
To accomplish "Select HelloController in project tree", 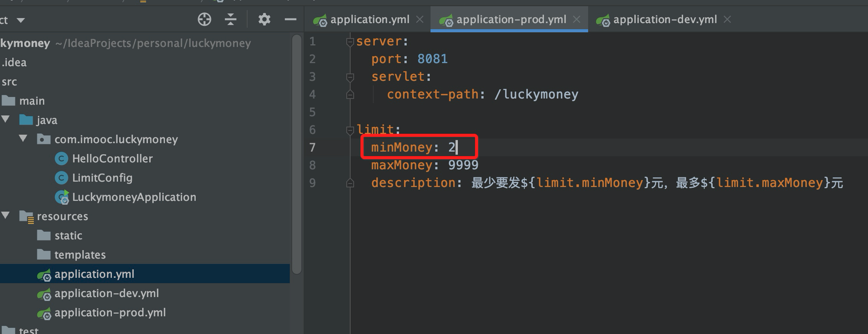I will click(x=112, y=159).
